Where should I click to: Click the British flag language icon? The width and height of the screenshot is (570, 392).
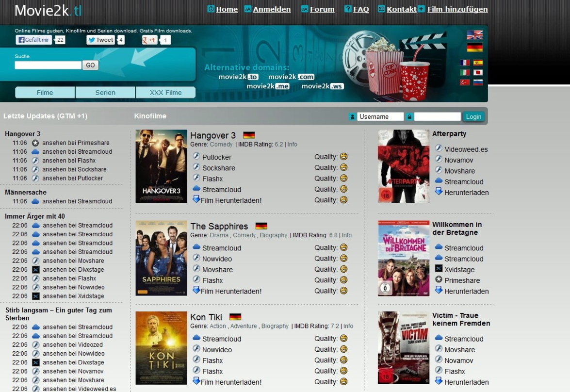(x=474, y=34)
